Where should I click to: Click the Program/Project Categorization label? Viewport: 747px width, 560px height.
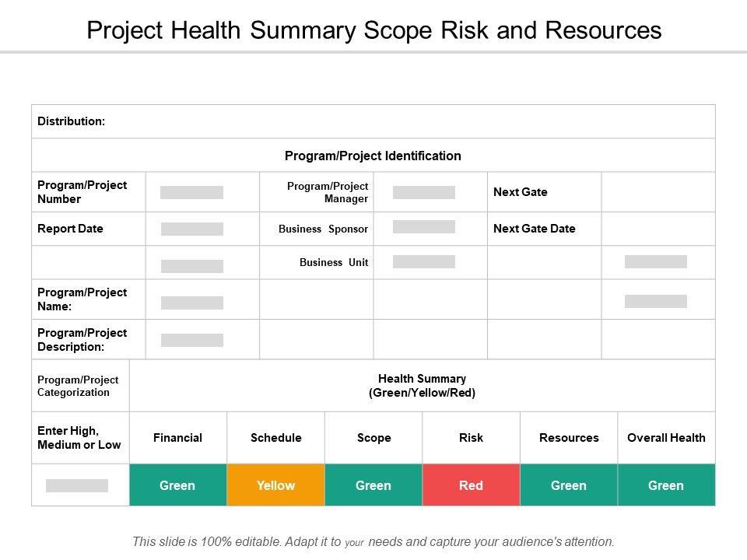pos(78,386)
